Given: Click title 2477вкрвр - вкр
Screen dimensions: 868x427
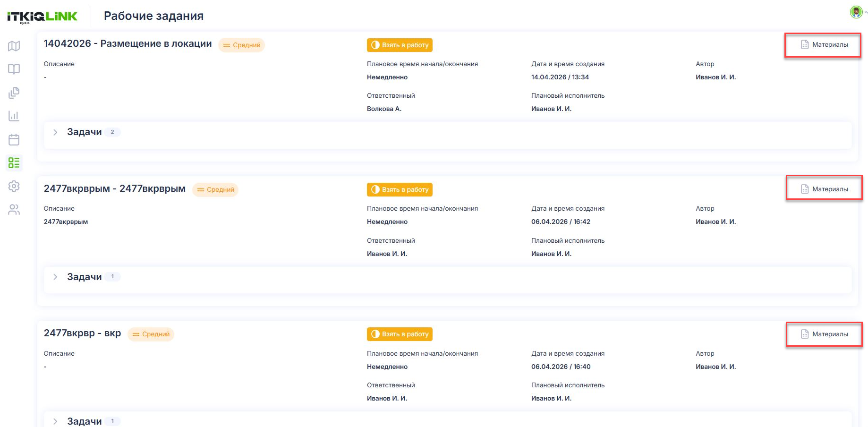Looking at the screenshot, I should tap(82, 333).
